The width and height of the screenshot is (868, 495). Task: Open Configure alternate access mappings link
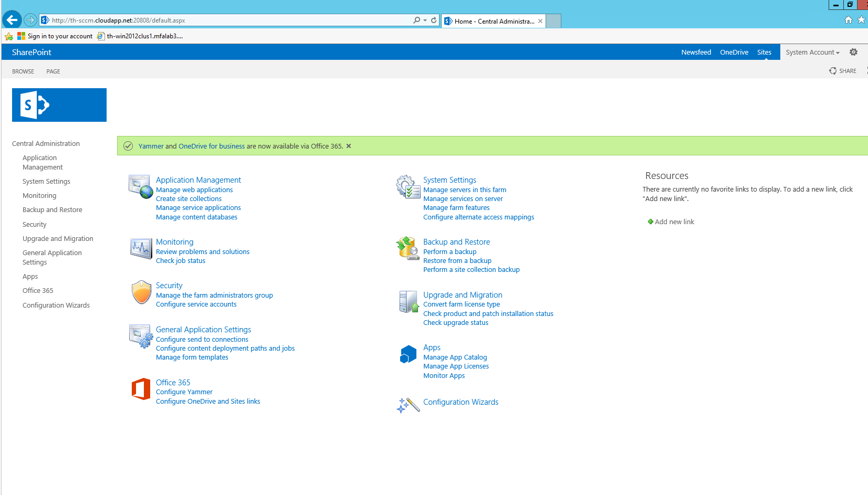pos(479,217)
